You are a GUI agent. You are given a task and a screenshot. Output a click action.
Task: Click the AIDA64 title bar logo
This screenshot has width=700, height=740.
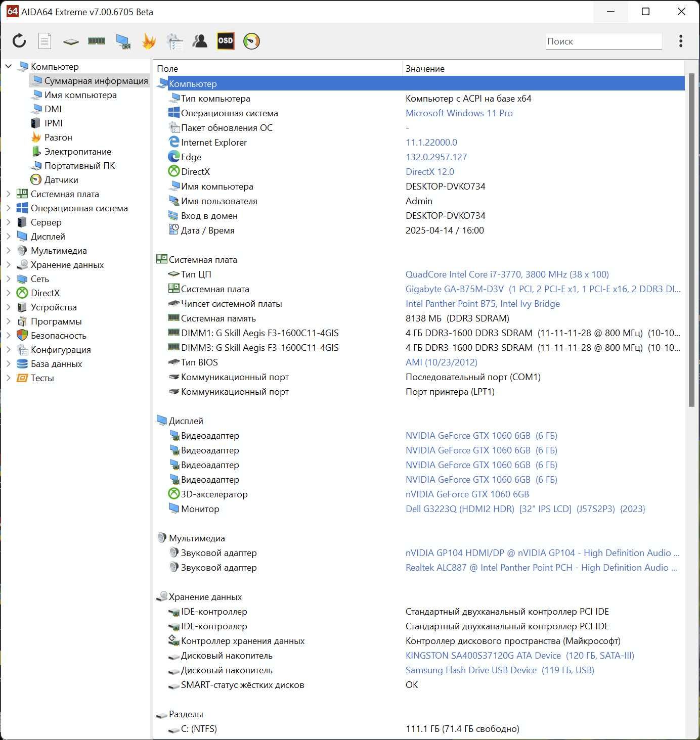pyautogui.click(x=12, y=11)
